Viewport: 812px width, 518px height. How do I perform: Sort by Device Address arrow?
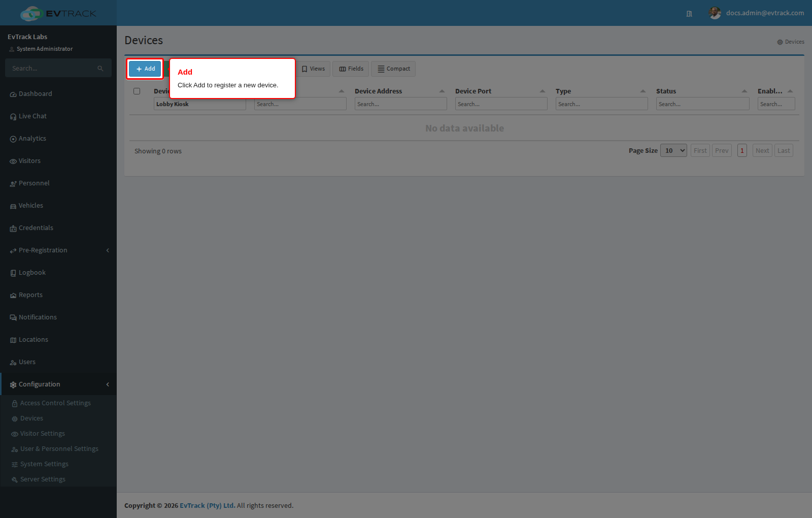click(x=442, y=91)
